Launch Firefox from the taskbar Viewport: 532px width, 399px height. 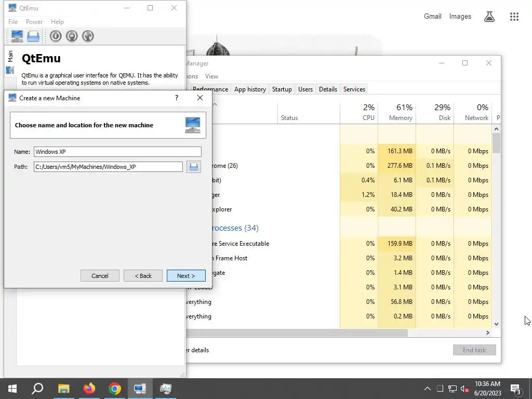click(89, 389)
